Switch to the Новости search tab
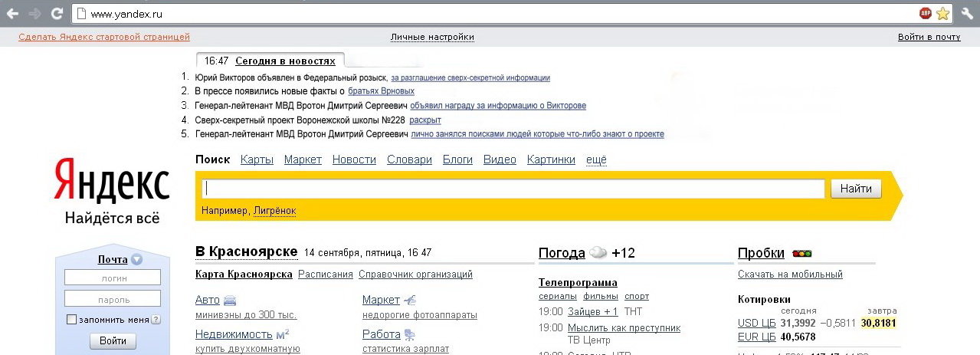The image size is (980, 355). pos(354,159)
